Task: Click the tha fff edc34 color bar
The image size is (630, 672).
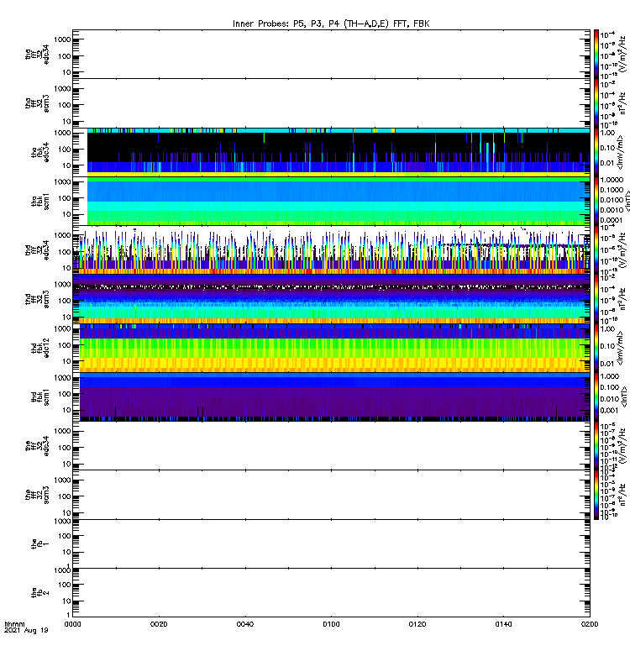Action: (596, 54)
